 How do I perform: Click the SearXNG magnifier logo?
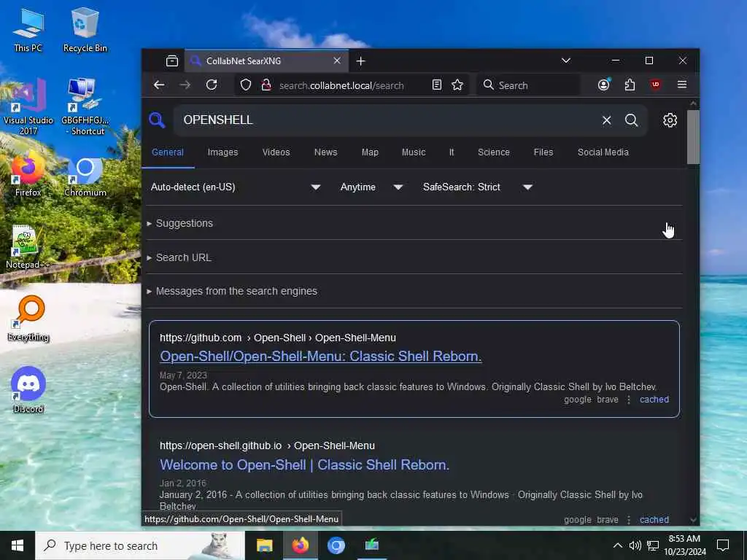[157, 120]
